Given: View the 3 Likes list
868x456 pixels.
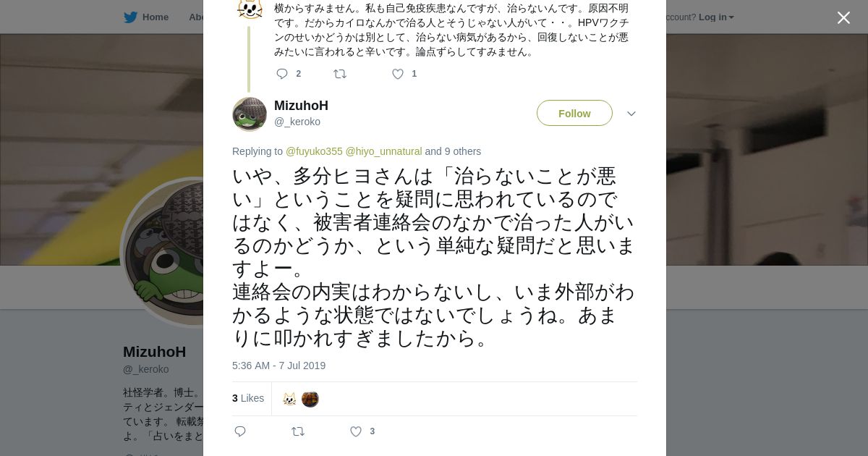Looking at the screenshot, I should click(248, 398).
